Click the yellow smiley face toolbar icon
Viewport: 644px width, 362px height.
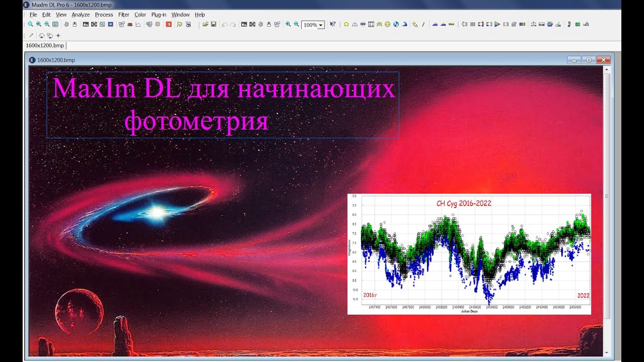click(x=387, y=24)
